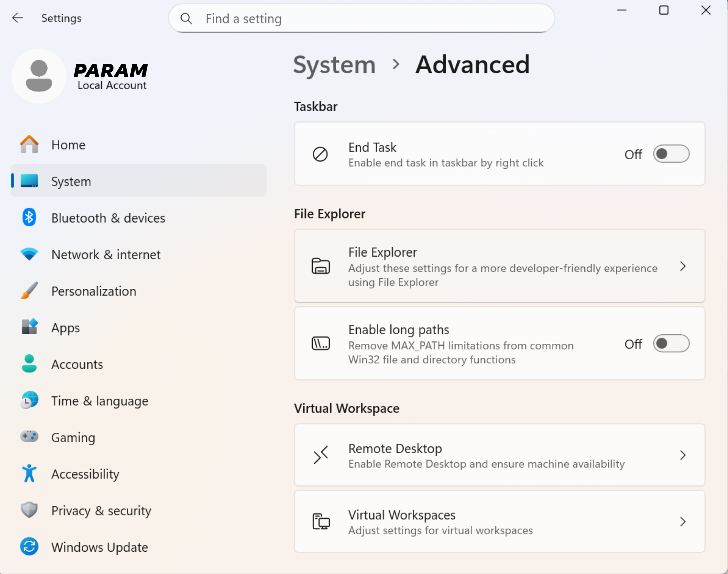Click the Remote Desktop arrows icon

[x=320, y=455]
